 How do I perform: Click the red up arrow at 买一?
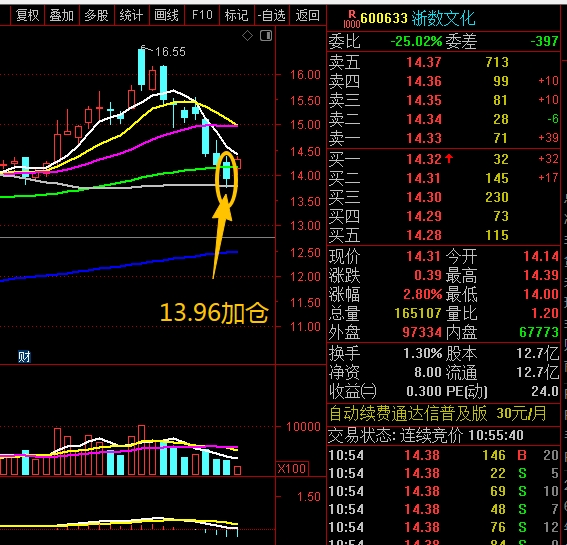click(x=449, y=159)
